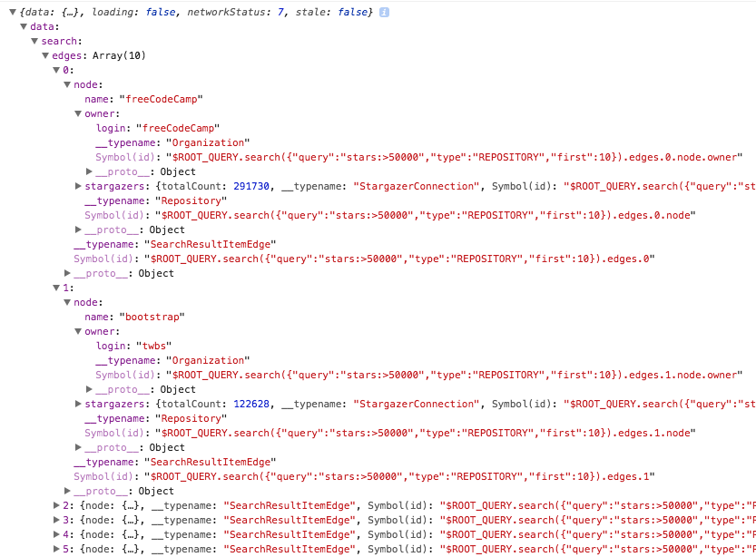Collapse the owner object of freeCodeCamp
This screenshot has height=557, width=756.
click(x=78, y=113)
